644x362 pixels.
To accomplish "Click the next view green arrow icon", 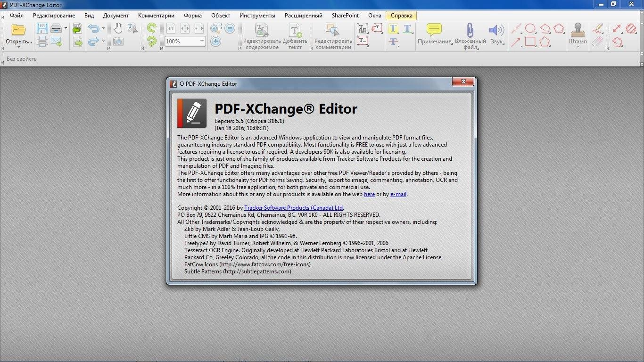I will [x=77, y=42].
